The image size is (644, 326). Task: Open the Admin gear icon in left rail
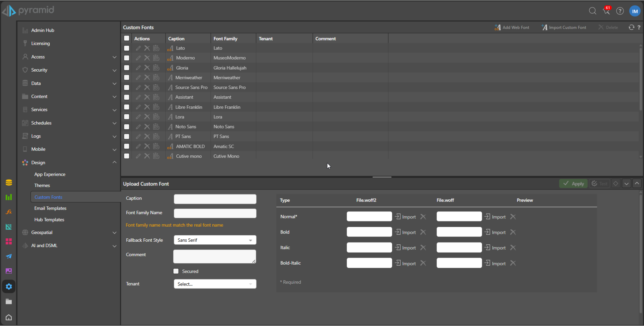pos(9,287)
